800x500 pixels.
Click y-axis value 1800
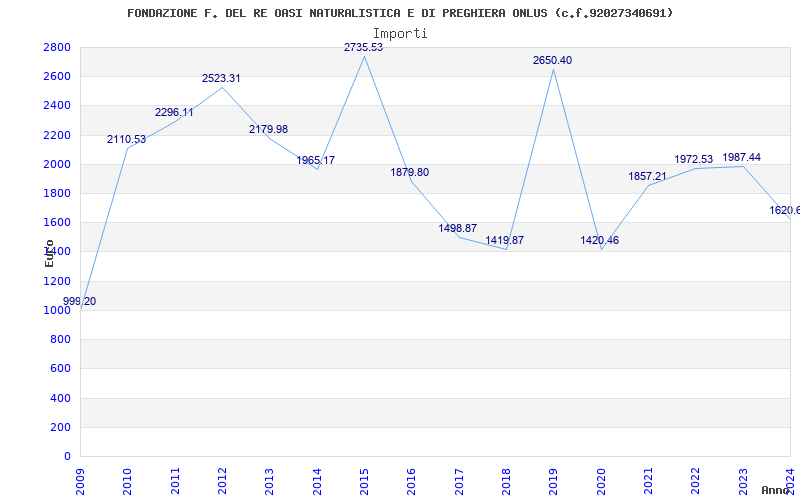click(57, 193)
